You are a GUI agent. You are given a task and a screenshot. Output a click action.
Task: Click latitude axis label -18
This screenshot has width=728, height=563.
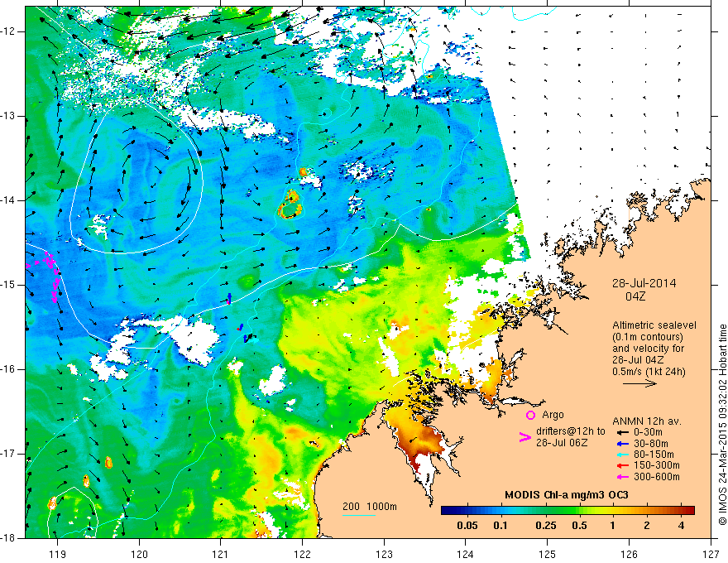coord(8,538)
